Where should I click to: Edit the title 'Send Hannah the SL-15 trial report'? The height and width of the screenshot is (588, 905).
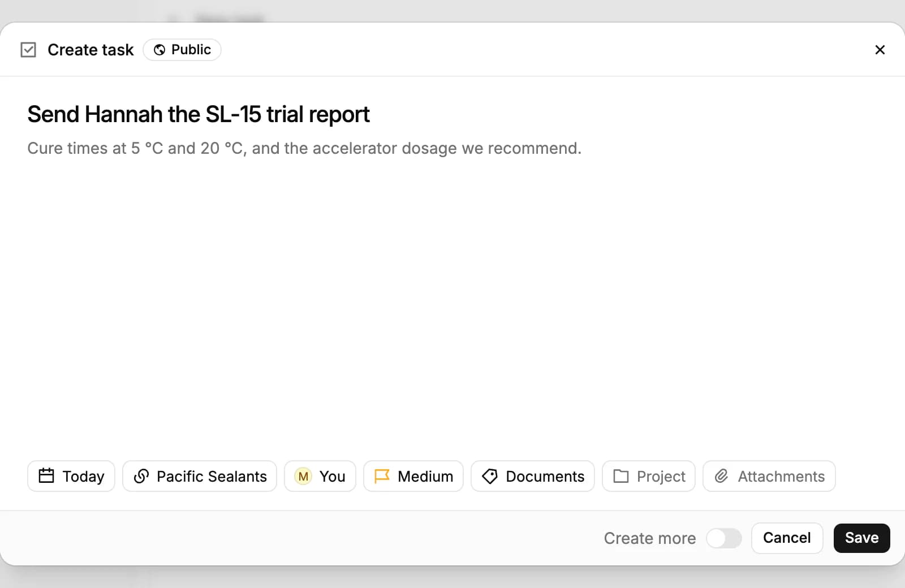click(x=199, y=114)
